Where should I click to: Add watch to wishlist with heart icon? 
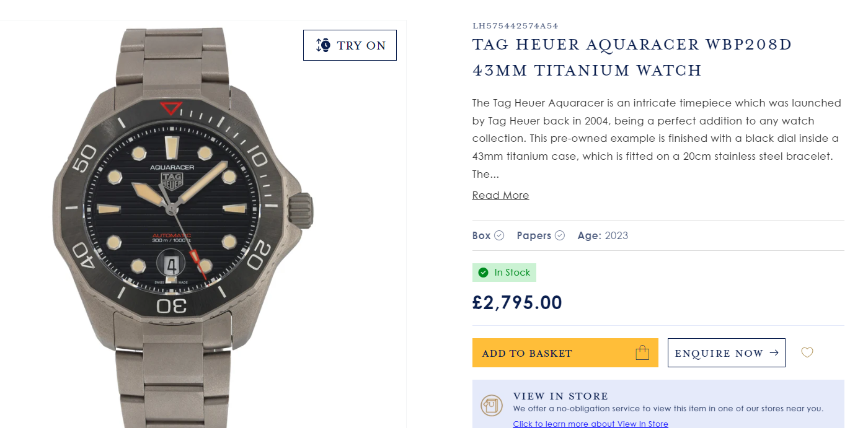(x=807, y=352)
